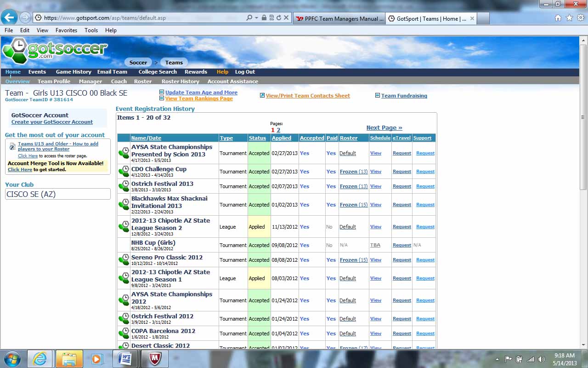Click the browser Back arrow button
Viewport: 588px width, 368px height.
[9, 18]
